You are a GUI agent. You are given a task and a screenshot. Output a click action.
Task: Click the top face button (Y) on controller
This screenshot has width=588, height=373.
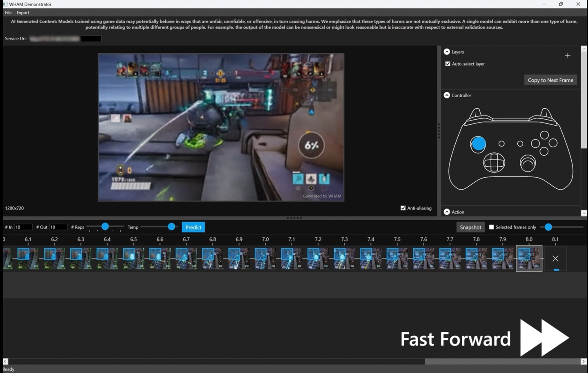point(544,135)
